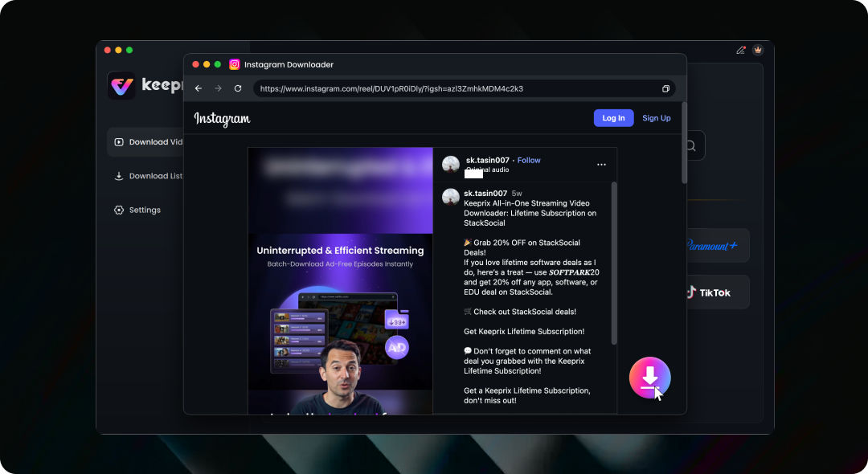
Task: Select the TikTok platform card
Action: coord(718,292)
